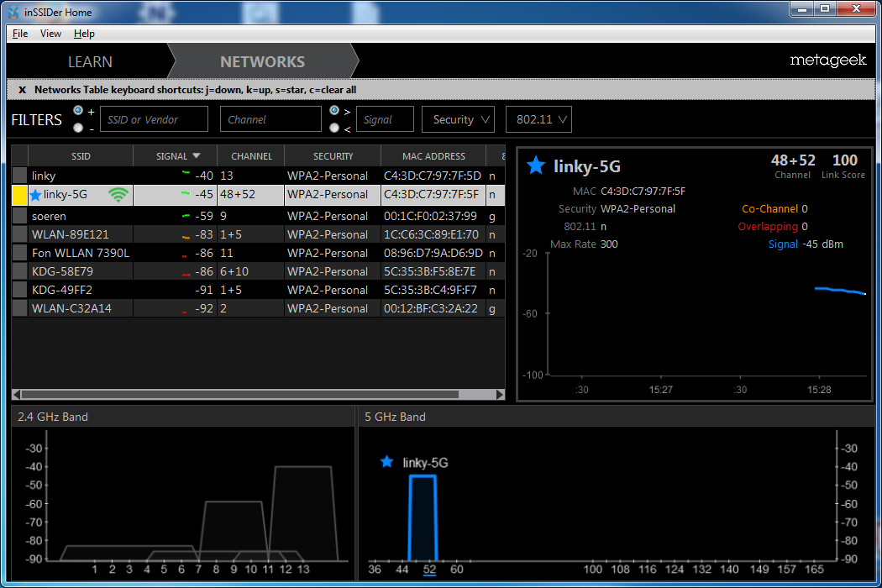
Task: Click the Channel filter field
Action: point(270,119)
